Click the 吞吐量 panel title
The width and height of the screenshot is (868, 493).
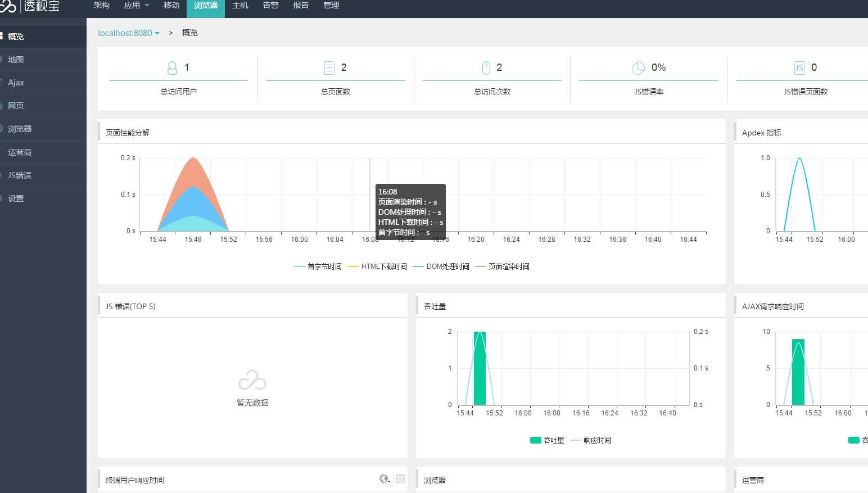point(435,306)
